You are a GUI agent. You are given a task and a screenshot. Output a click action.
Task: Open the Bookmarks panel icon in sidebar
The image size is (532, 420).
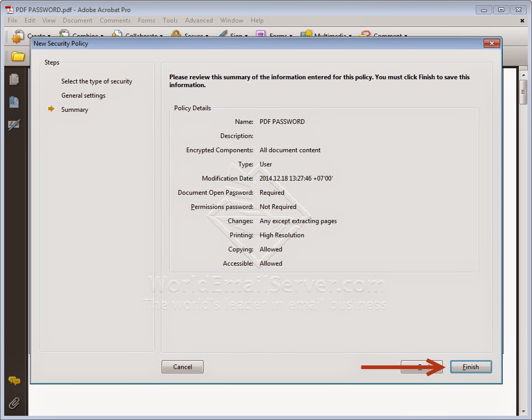click(14, 102)
